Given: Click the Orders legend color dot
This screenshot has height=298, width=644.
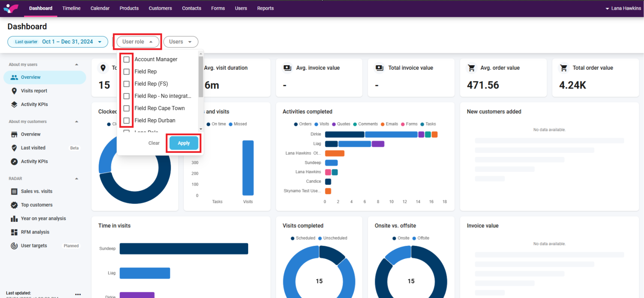Looking at the screenshot, I should (x=296, y=124).
